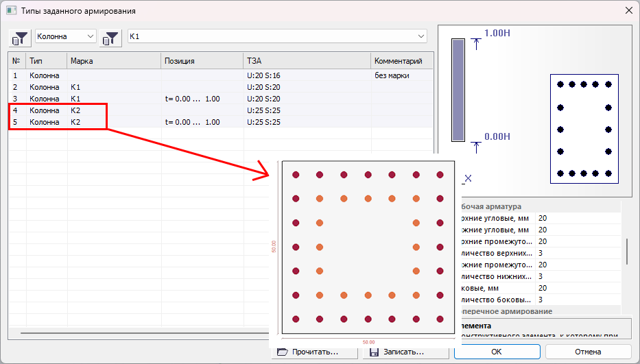This screenshot has width=640, height=364.
Task: Click the folder icon on Прочитать
Action: coord(281,352)
